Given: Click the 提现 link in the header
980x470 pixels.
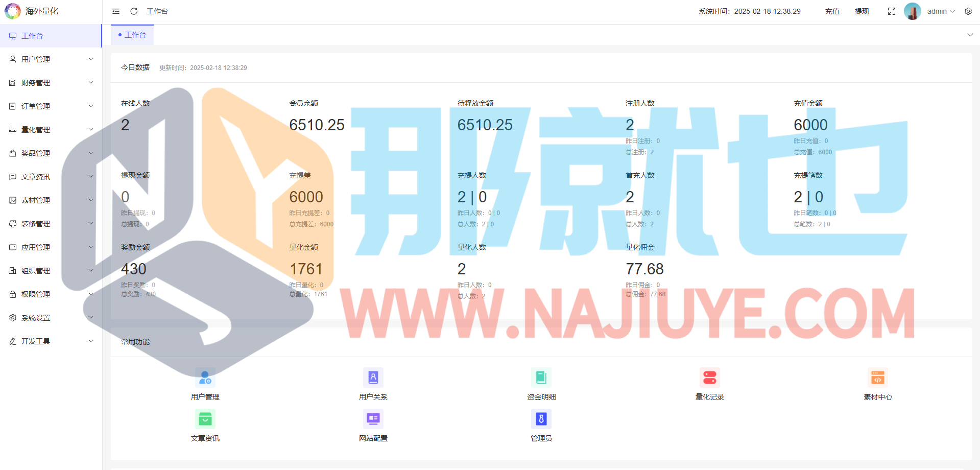Looking at the screenshot, I should (862, 11).
